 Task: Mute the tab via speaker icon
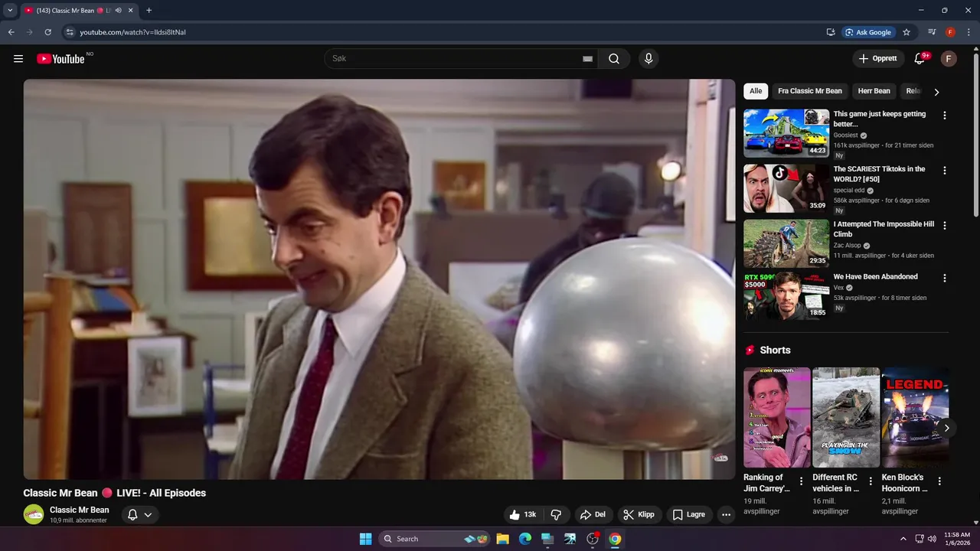coord(118,11)
